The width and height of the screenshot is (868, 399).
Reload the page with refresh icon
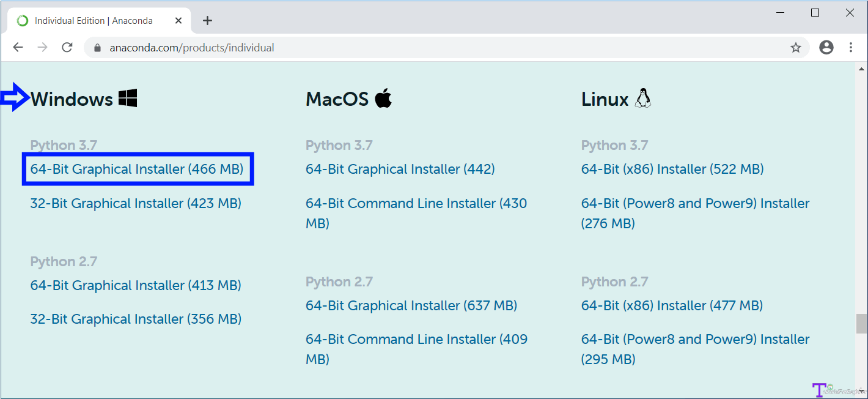click(67, 47)
